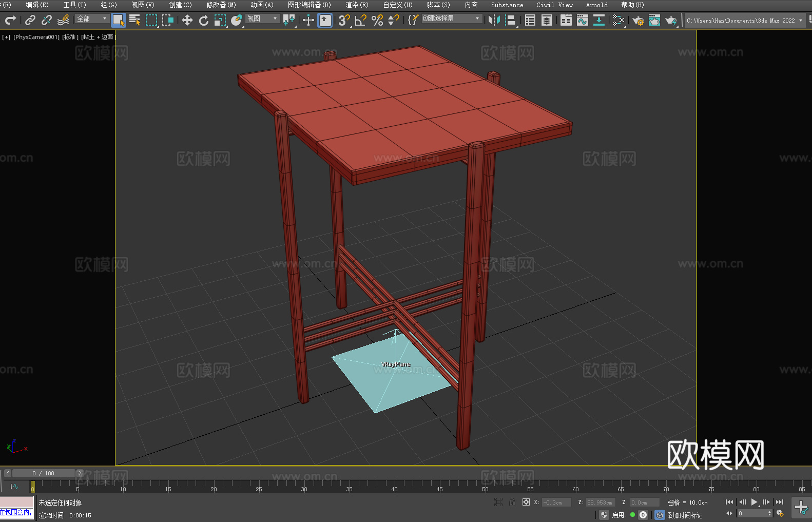
Task: Click time slider right arrow
Action: tap(80, 473)
